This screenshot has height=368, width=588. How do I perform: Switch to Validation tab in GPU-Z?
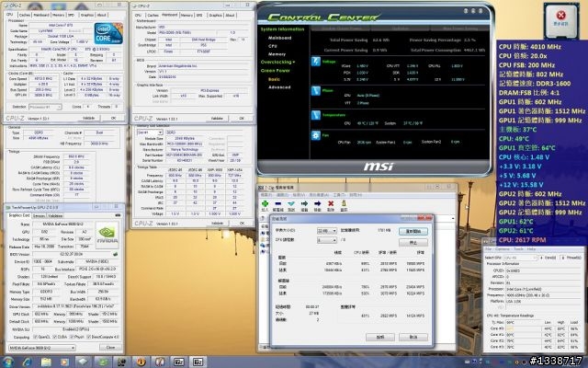55,216
